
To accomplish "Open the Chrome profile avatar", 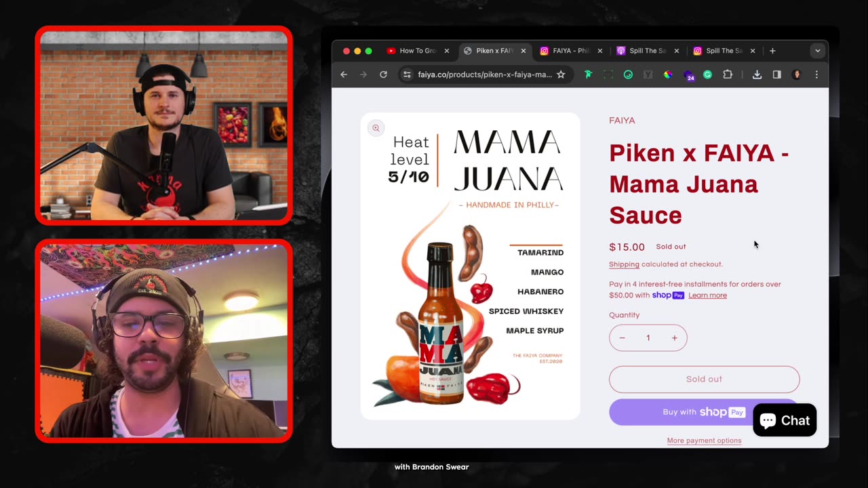I will click(x=797, y=75).
